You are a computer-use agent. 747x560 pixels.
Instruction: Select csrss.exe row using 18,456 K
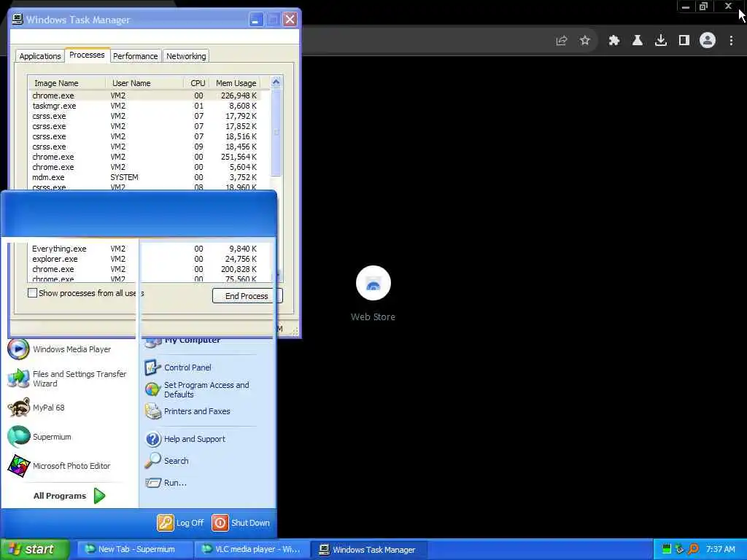[145, 147]
